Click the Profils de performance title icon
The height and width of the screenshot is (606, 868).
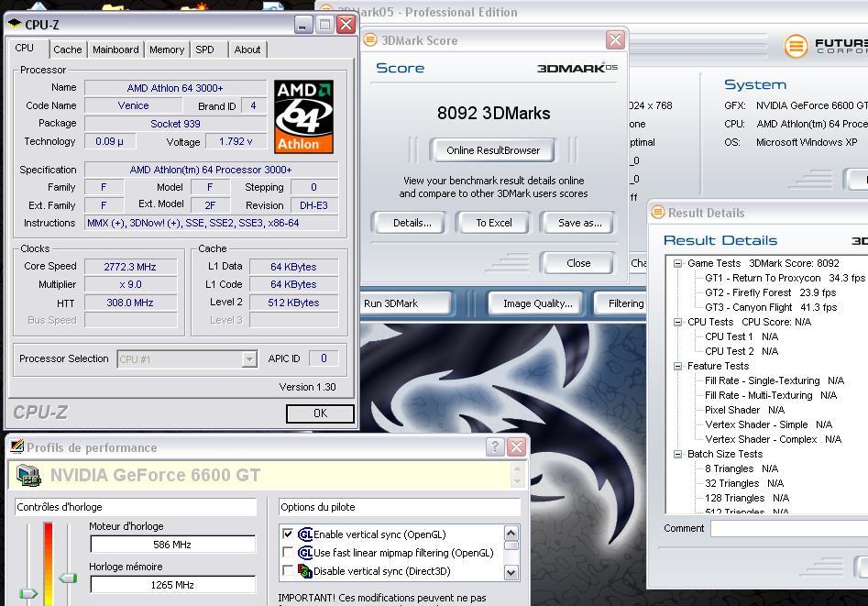click(17, 446)
